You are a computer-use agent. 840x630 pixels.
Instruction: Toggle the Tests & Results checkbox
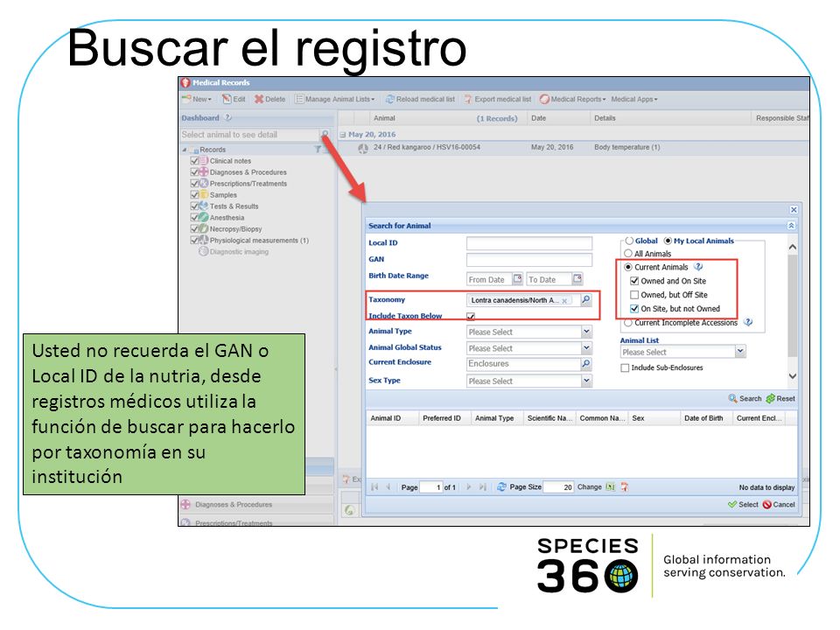(195, 206)
